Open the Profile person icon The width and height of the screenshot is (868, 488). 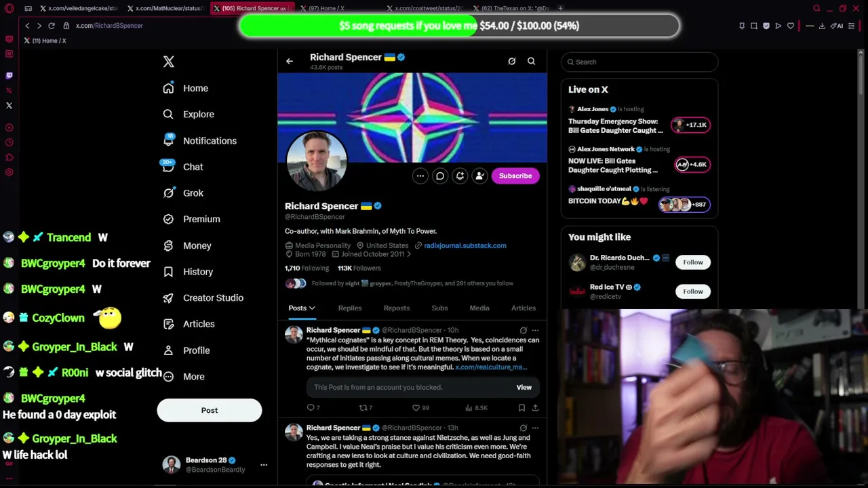(168, 350)
